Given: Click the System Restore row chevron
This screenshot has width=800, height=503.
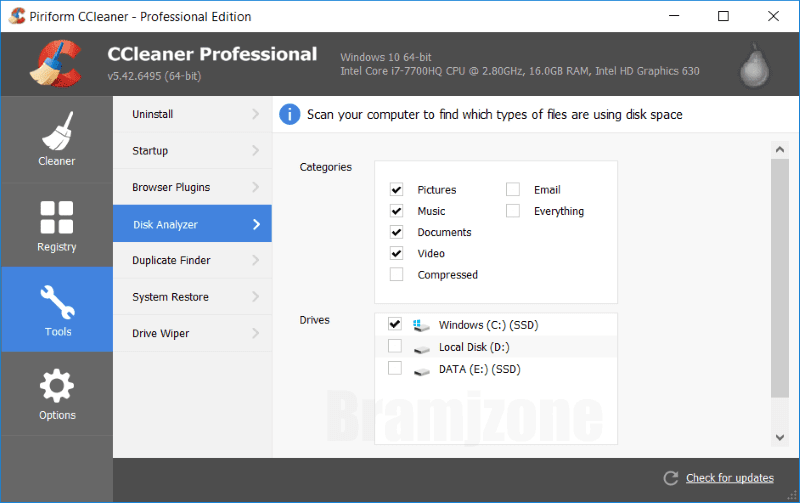Looking at the screenshot, I should click(x=256, y=296).
